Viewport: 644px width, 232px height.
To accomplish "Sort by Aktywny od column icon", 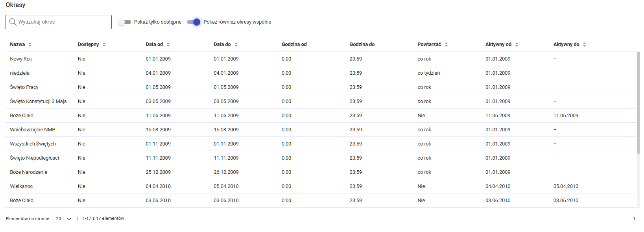I will 517,44.
